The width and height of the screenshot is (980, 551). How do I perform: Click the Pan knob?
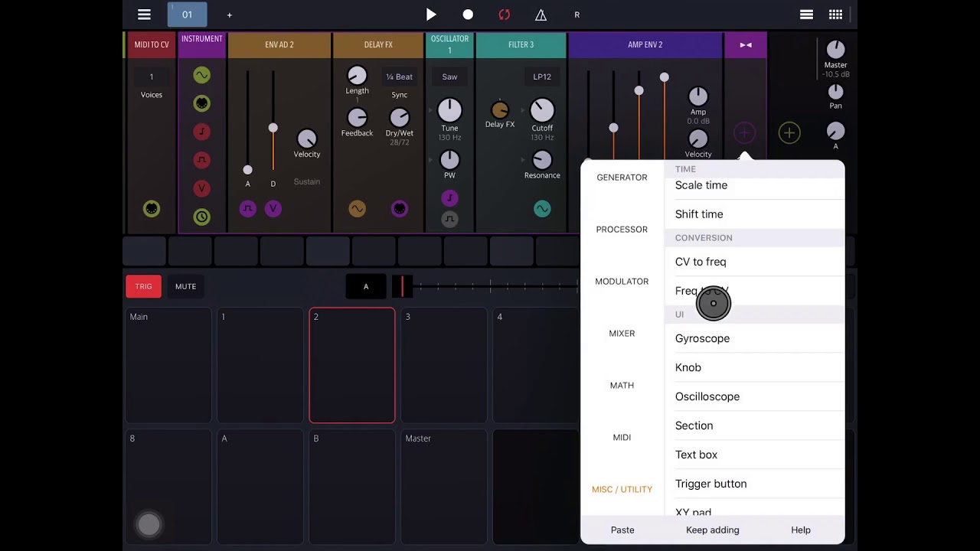pos(835,91)
